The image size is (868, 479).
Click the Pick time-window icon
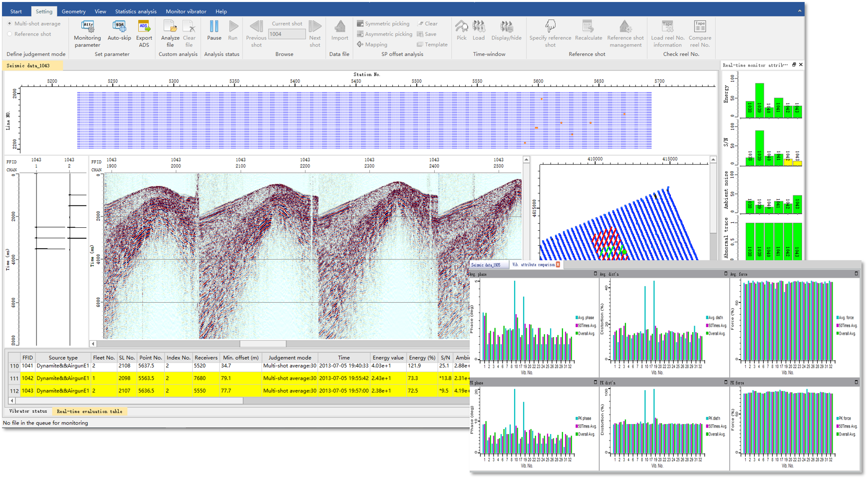[462, 31]
